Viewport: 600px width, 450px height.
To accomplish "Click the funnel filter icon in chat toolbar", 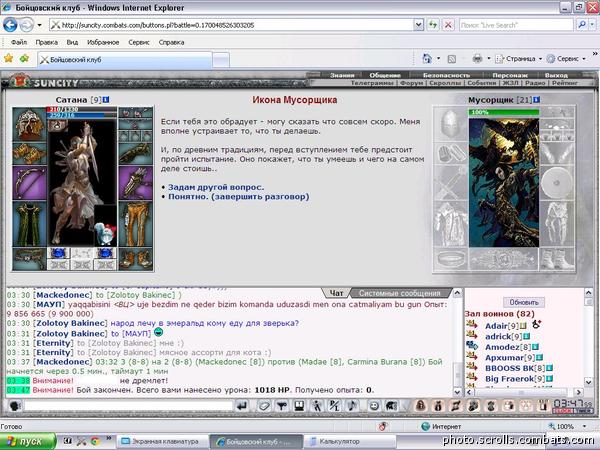I will tap(282, 406).
